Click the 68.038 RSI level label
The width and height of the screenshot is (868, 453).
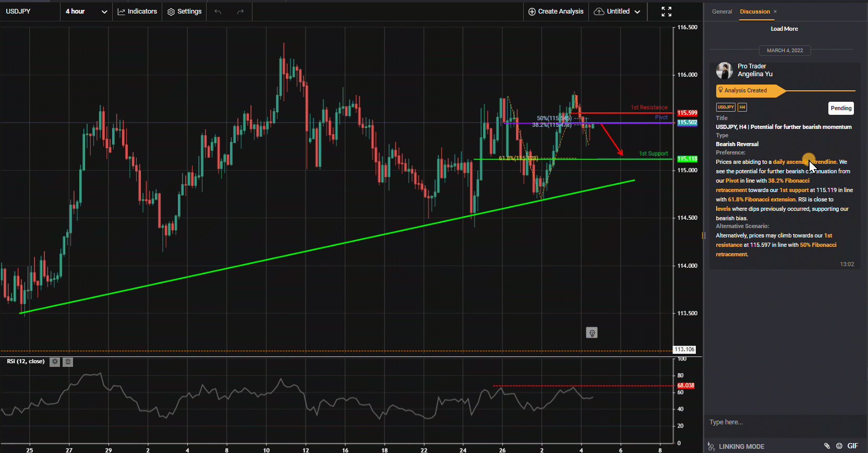click(685, 386)
